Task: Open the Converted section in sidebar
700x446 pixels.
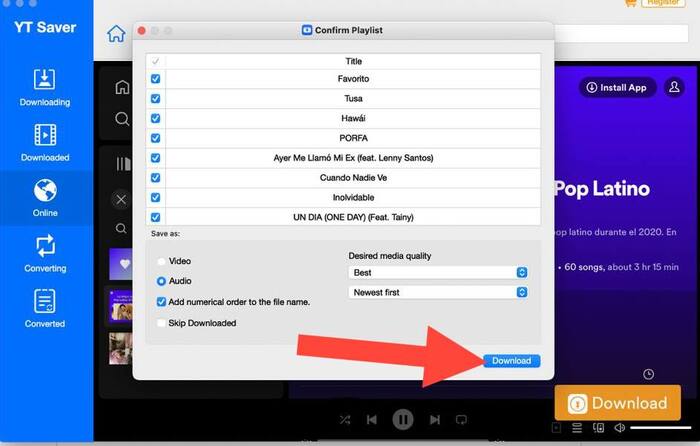Action: pyautogui.click(x=45, y=308)
